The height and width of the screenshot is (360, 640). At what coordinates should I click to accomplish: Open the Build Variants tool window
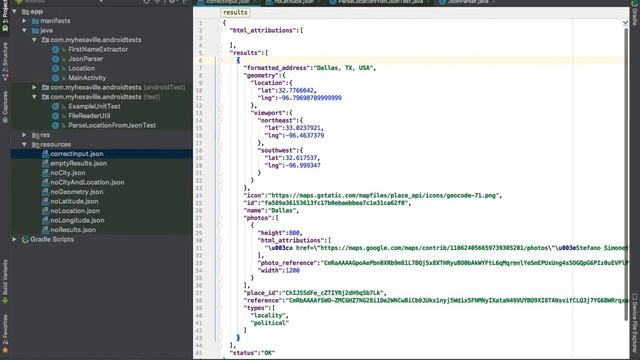click(5, 282)
